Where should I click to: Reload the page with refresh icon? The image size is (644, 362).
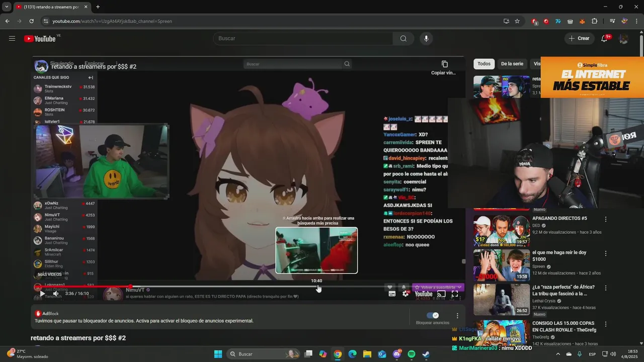pos(31,21)
